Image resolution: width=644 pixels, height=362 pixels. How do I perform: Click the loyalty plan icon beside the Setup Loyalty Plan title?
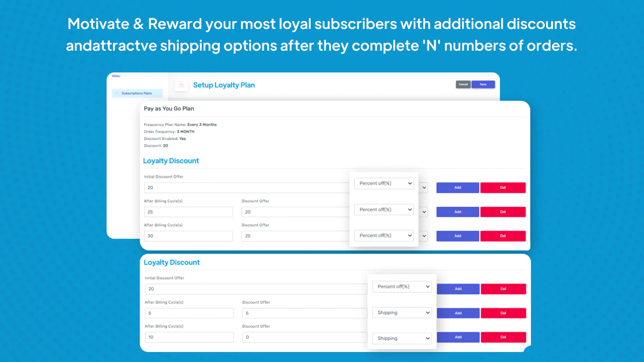pyautogui.click(x=181, y=85)
